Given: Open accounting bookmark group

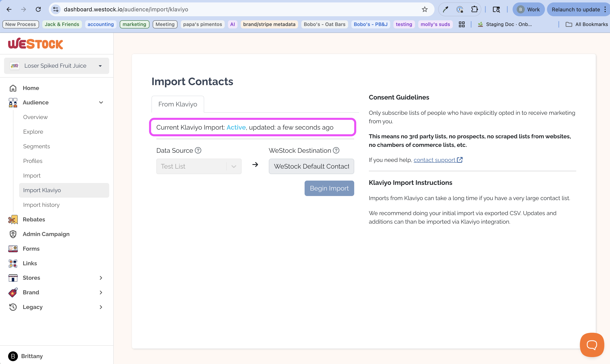Looking at the screenshot, I should click(x=101, y=24).
